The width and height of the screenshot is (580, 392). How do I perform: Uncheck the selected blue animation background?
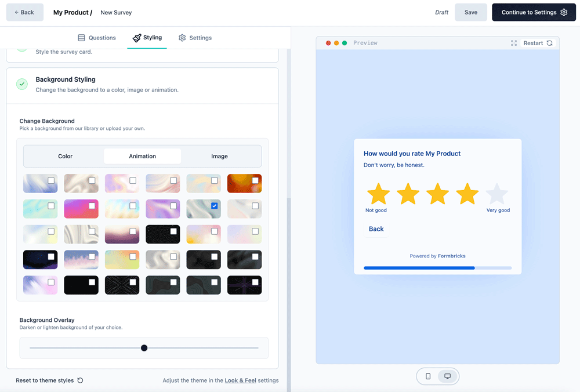click(214, 205)
